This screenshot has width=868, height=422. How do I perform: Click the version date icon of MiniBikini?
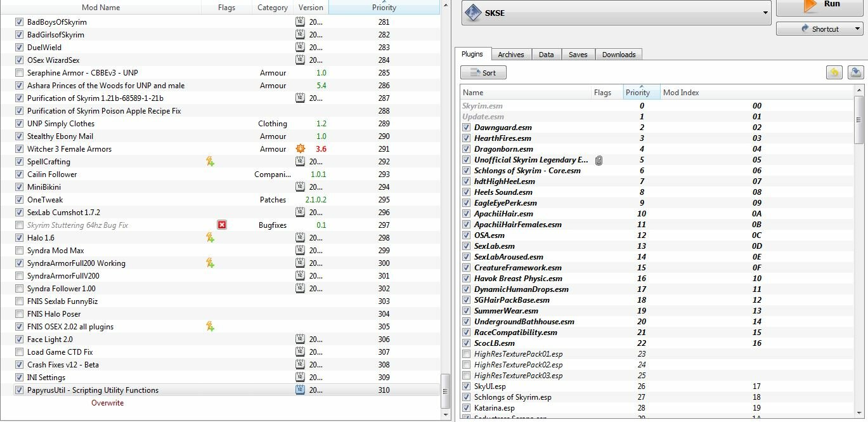[300, 187]
